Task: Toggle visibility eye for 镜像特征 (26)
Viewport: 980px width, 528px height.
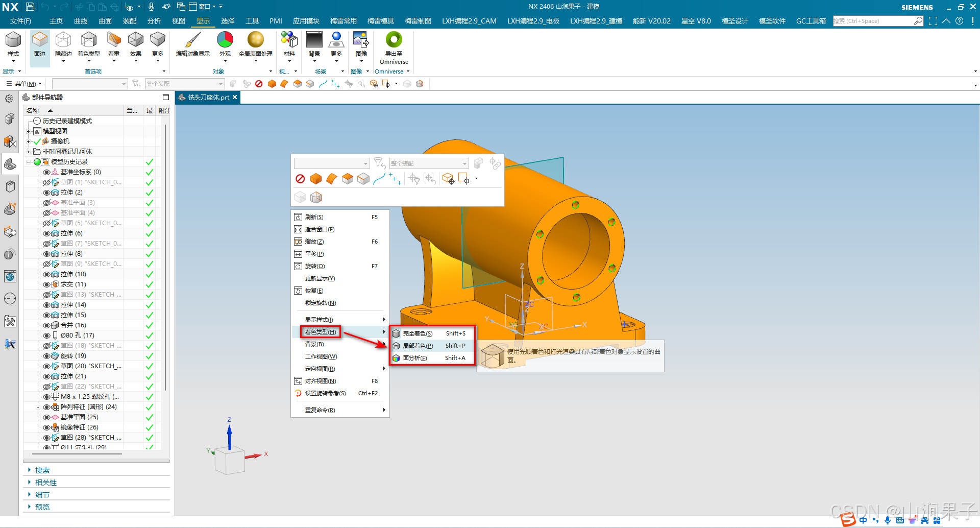Action: [x=46, y=427]
